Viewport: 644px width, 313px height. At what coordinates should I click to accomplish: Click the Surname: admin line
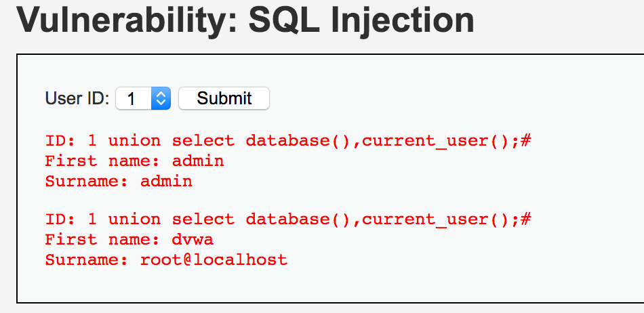point(119,181)
